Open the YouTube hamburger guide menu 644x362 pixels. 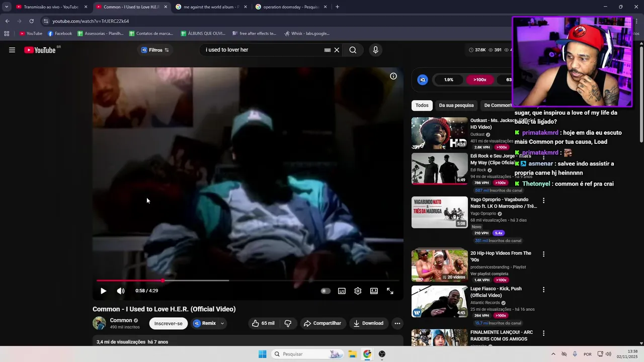[12, 50]
